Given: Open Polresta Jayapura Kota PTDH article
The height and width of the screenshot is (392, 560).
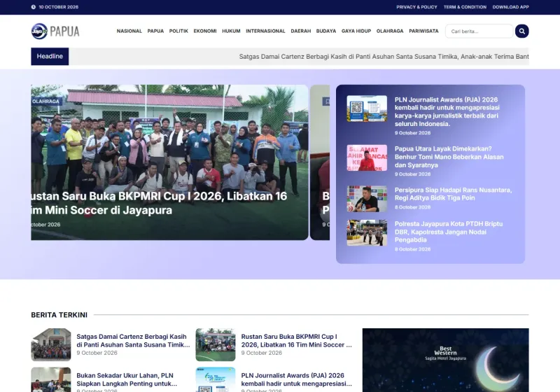Looking at the screenshot, I should [448, 232].
